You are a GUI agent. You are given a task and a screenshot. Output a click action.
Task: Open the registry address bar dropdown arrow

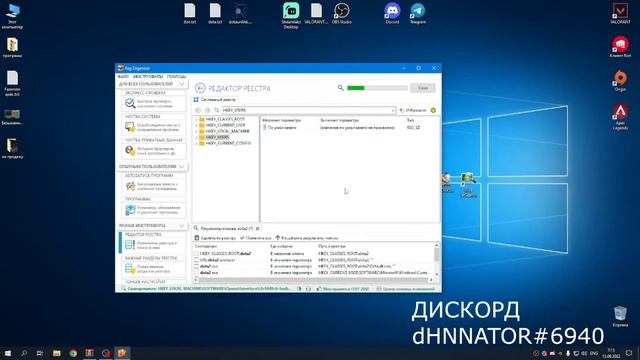[x=393, y=110]
